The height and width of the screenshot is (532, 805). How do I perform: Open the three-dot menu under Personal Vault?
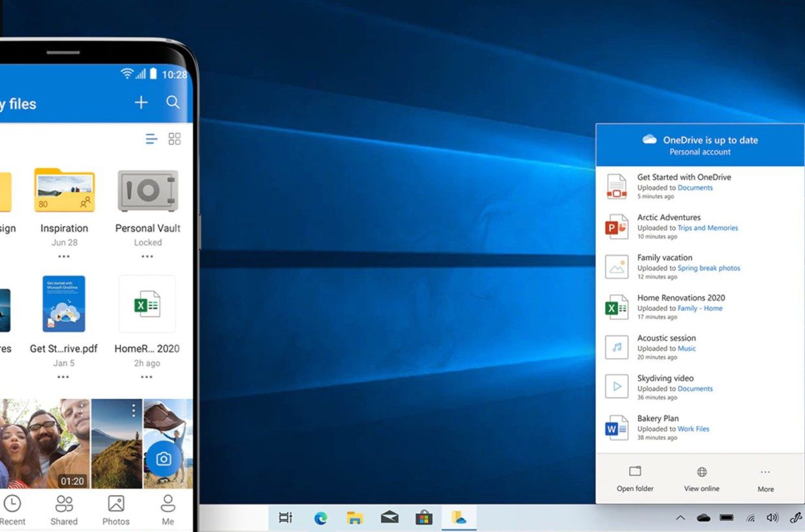(147, 256)
